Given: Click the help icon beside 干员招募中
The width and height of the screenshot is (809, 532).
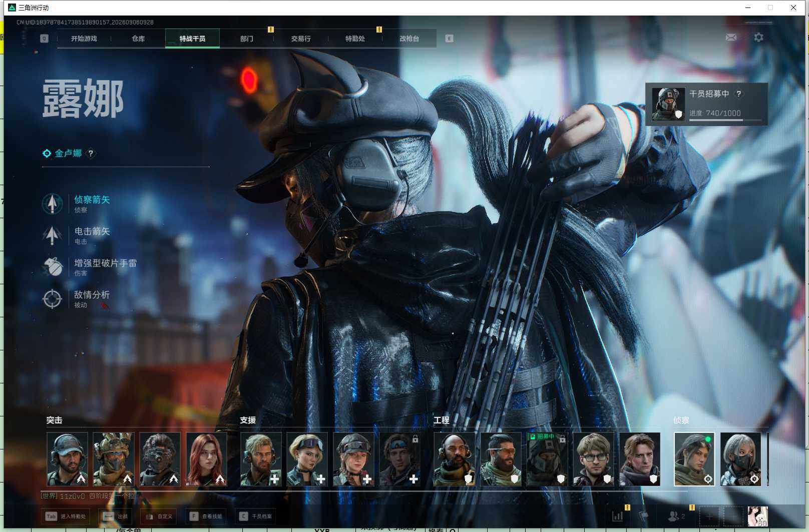Looking at the screenshot, I should click(738, 94).
